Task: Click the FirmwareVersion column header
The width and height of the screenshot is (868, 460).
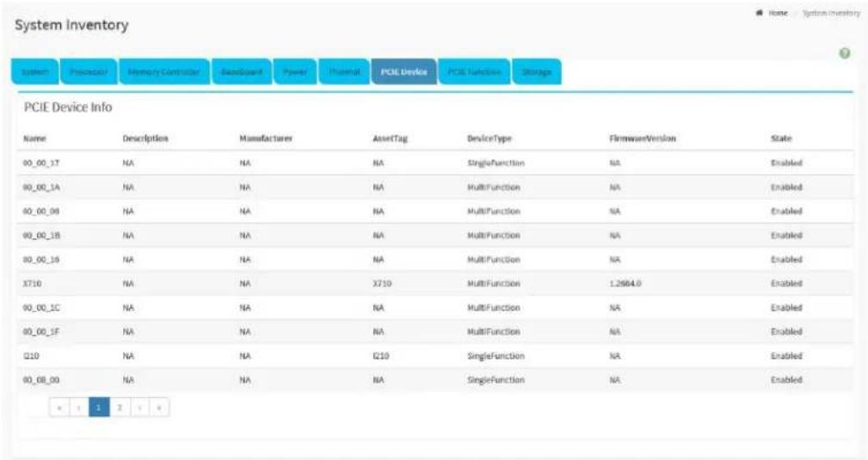Action: pos(643,138)
